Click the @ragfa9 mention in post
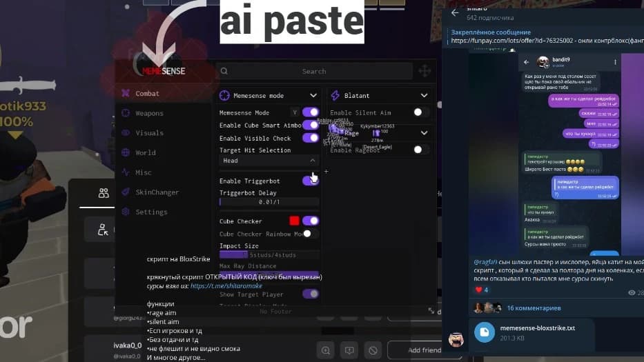 [485, 262]
